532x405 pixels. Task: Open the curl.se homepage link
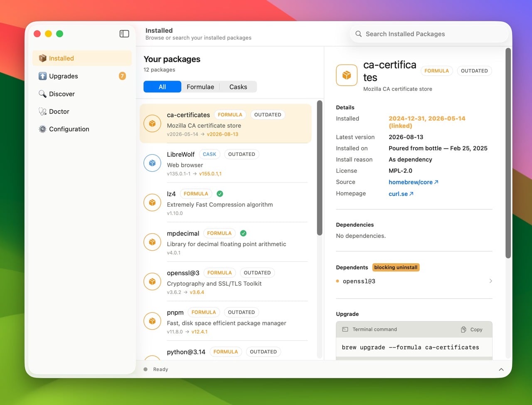coord(401,194)
